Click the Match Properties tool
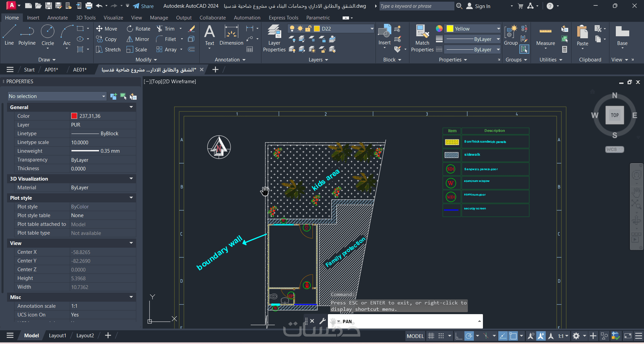Viewport: 644px width, 344px height. click(x=422, y=39)
